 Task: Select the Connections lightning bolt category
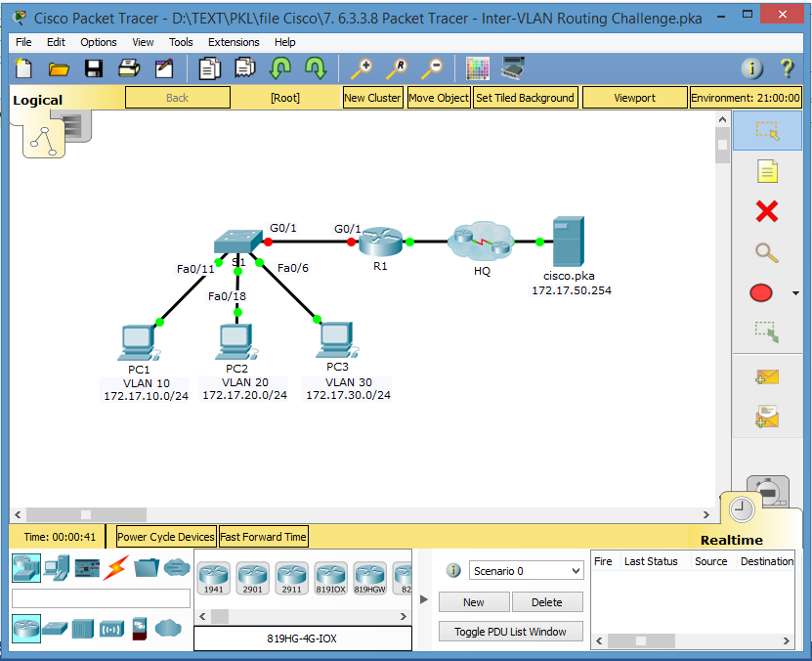coord(116,568)
